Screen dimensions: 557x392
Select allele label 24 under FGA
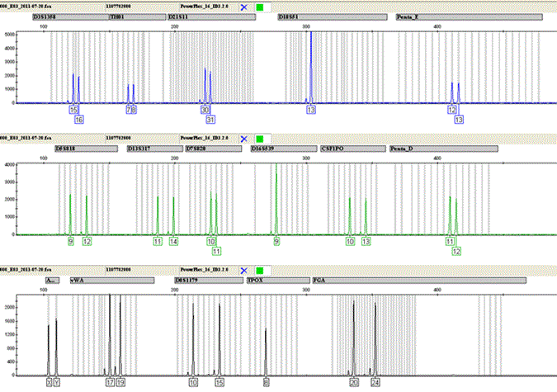pyautogui.click(x=375, y=383)
